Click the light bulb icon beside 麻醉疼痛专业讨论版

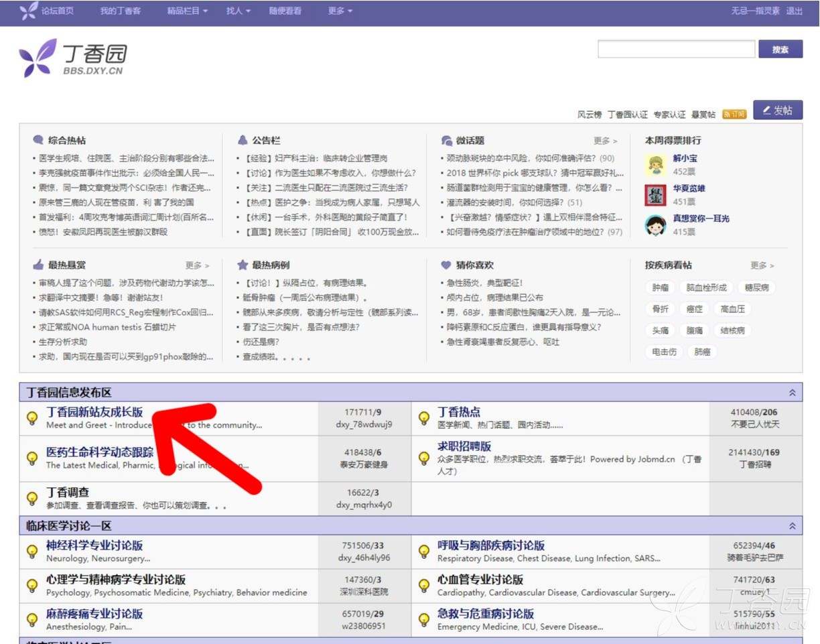click(31, 619)
